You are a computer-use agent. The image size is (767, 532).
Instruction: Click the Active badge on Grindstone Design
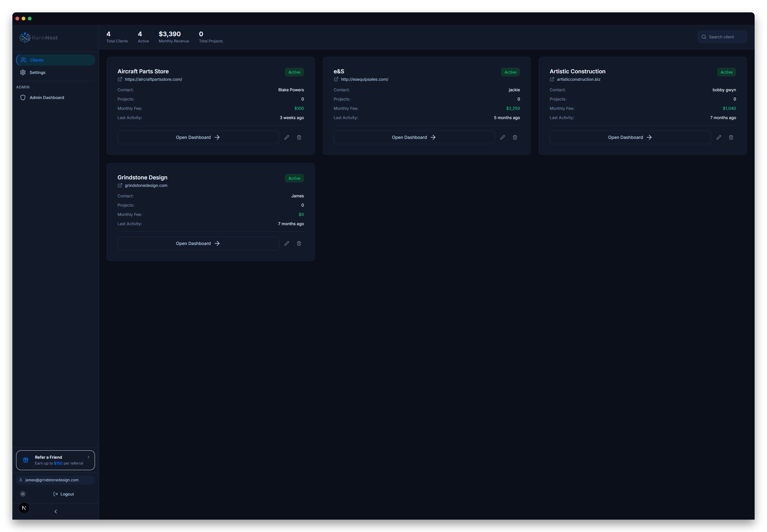click(x=294, y=178)
